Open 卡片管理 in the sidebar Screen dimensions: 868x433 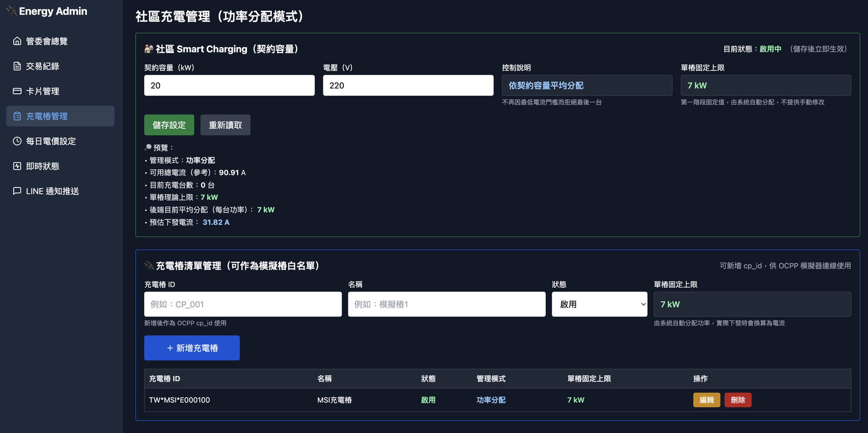pyautogui.click(x=60, y=91)
